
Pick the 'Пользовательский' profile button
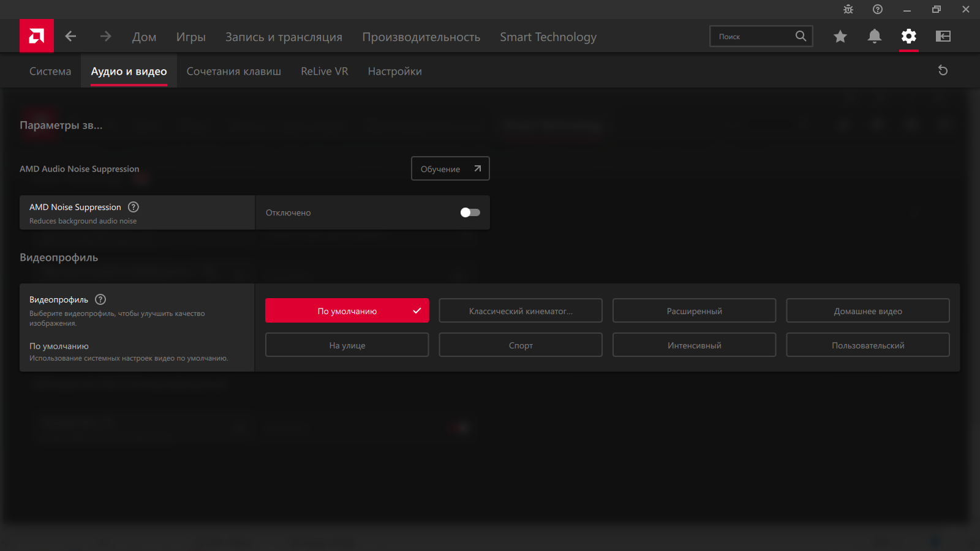click(867, 345)
